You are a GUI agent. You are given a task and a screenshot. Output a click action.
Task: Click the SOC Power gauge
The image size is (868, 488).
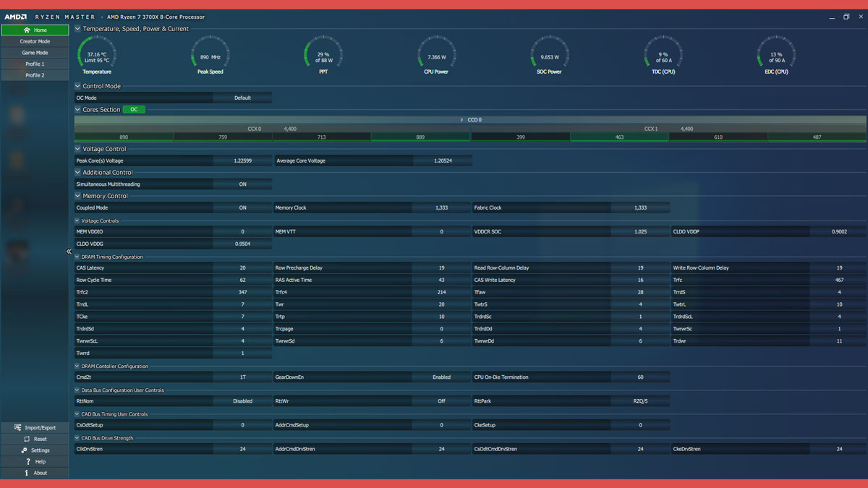pyautogui.click(x=550, y=55)
